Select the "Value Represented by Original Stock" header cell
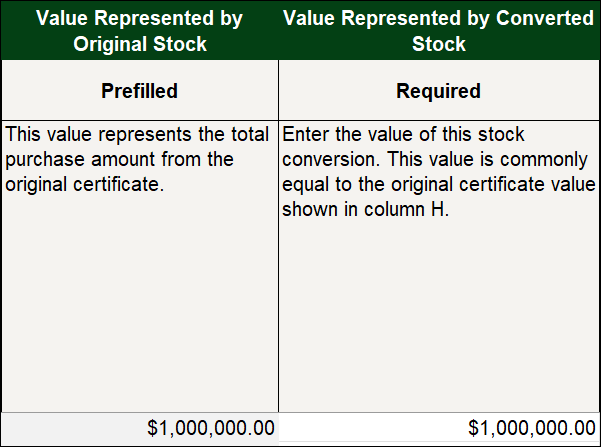This screenshot has height=447, width=601. 140,30
